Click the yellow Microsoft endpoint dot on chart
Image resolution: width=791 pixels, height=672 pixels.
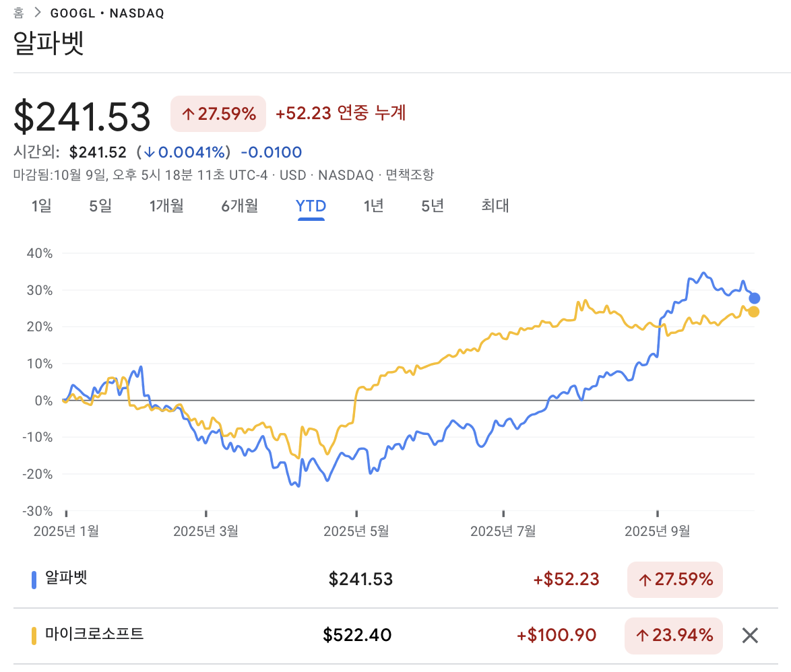tap(754, 312)
